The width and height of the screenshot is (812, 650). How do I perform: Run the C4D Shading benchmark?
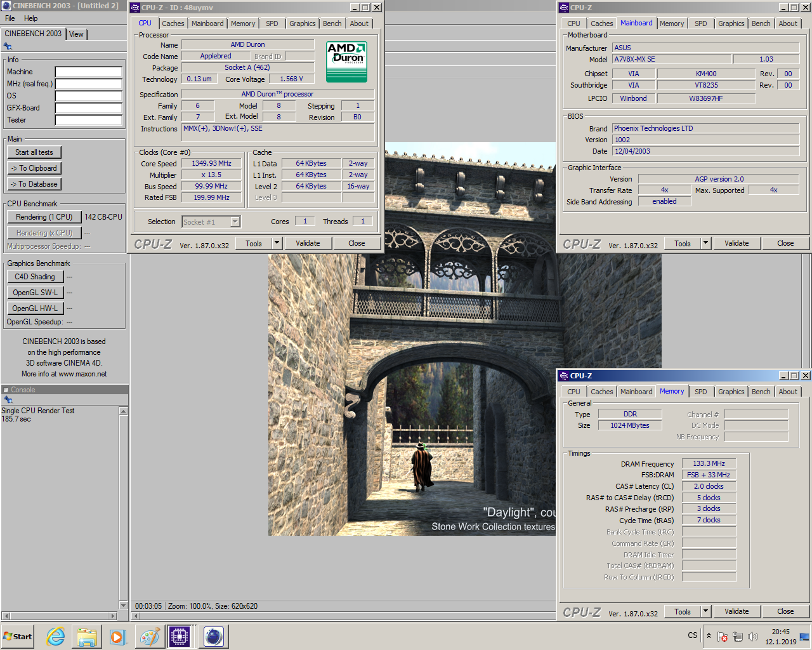click(35, 277)
